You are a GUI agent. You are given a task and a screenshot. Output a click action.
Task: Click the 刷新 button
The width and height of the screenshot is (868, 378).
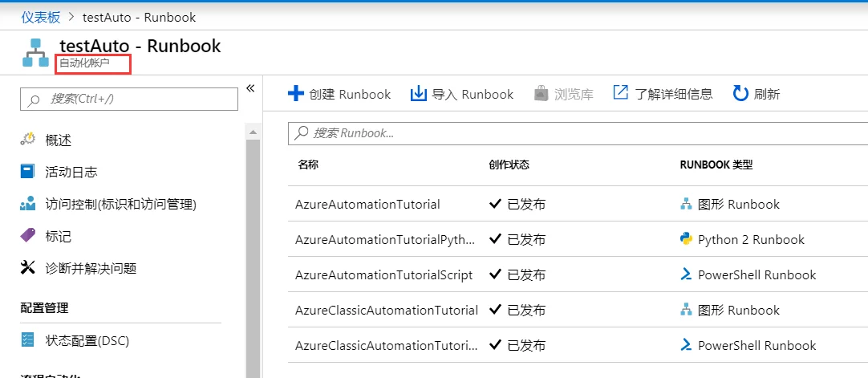tap(756, 94)
